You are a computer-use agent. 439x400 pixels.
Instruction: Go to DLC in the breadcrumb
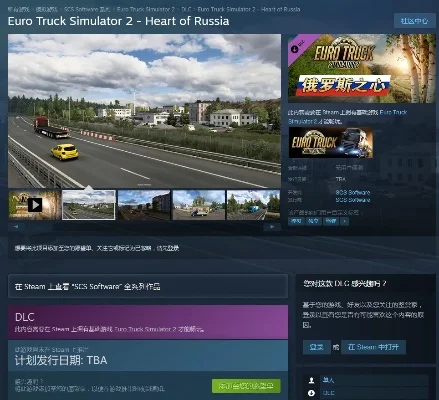tap(186, 9)
